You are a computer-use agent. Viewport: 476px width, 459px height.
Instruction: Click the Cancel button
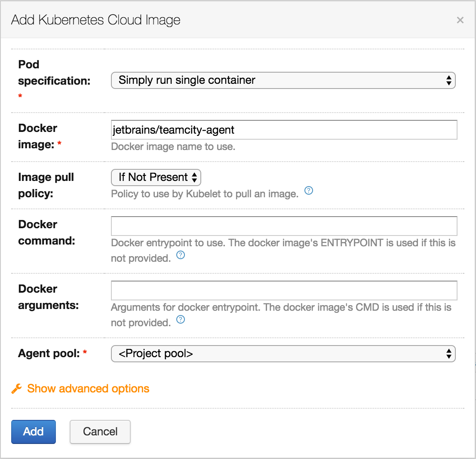100,431
